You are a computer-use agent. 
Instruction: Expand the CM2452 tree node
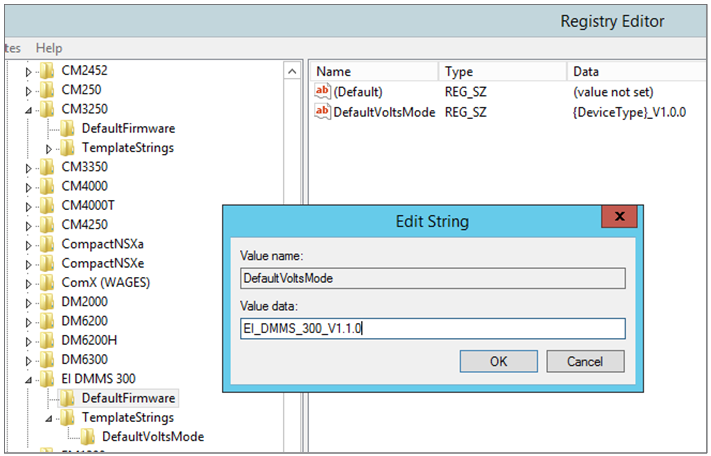(28, 72)
